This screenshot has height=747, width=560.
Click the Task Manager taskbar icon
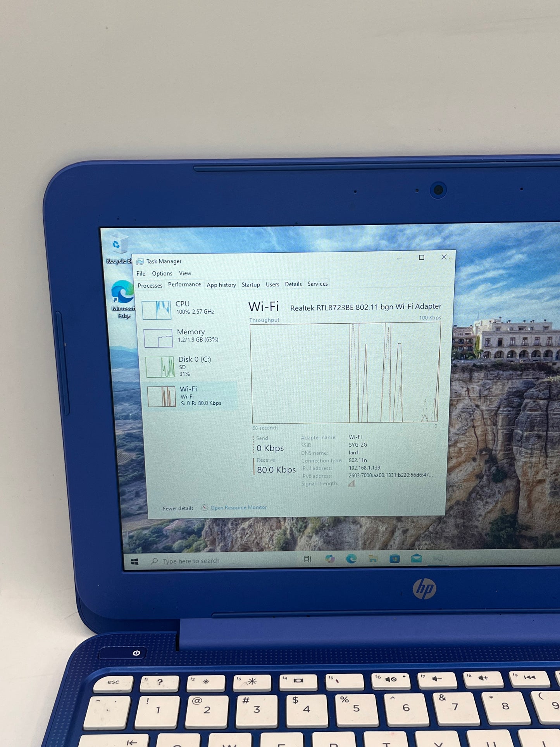pos(438,558)
